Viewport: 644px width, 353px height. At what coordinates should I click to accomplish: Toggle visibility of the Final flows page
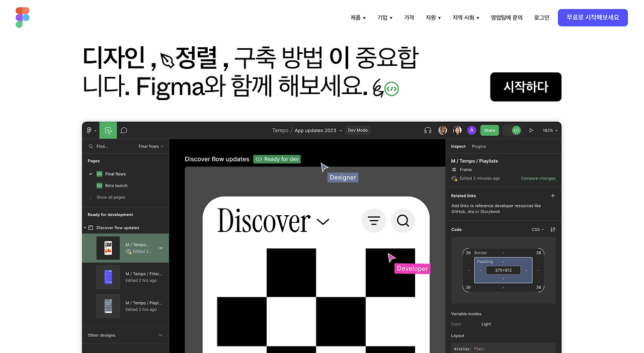[x=91, y=173]
